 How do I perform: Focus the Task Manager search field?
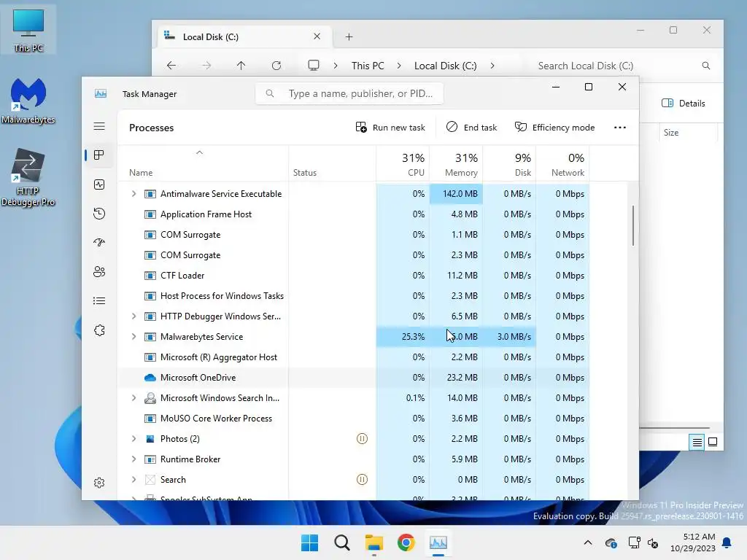tap(349, 93)
